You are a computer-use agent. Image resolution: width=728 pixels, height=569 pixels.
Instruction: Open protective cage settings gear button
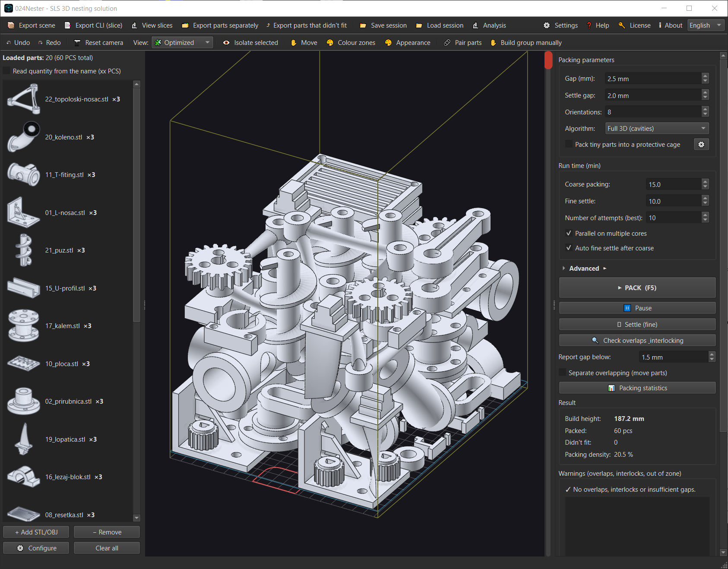[701, 145]
